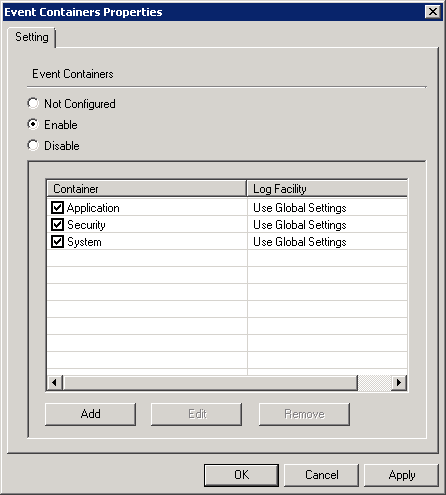This screenshot has width=446, height=495.
Task: Click the Log Facility column header
Action: 327,189
